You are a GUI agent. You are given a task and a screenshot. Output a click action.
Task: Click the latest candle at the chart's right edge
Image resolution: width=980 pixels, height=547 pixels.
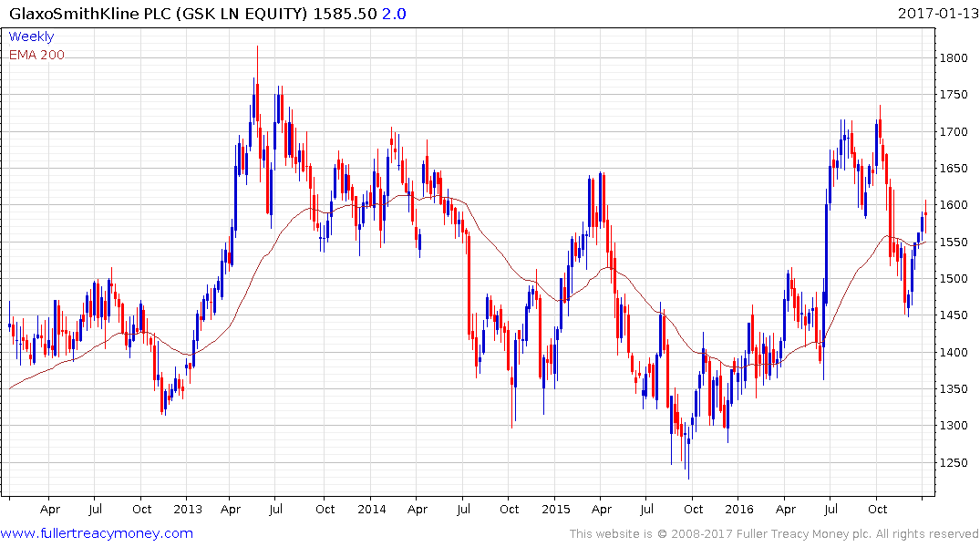tap(925, 216)
